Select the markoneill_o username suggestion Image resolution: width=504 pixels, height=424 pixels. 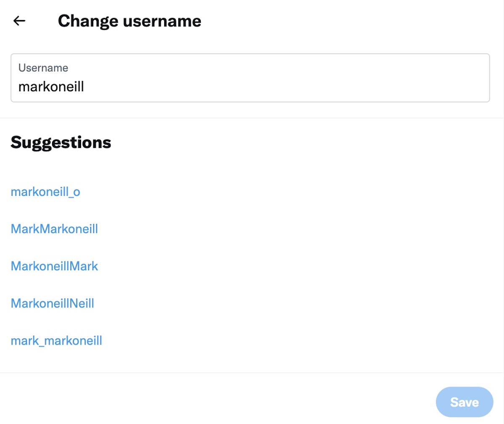point(45,192)
